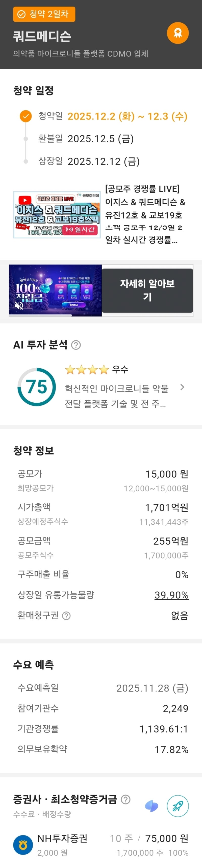This screenshot has height=868, width=202.
Task: Tap the help icon beside 증권사 · 최소청약증거금
Action: tap(126, 799)
